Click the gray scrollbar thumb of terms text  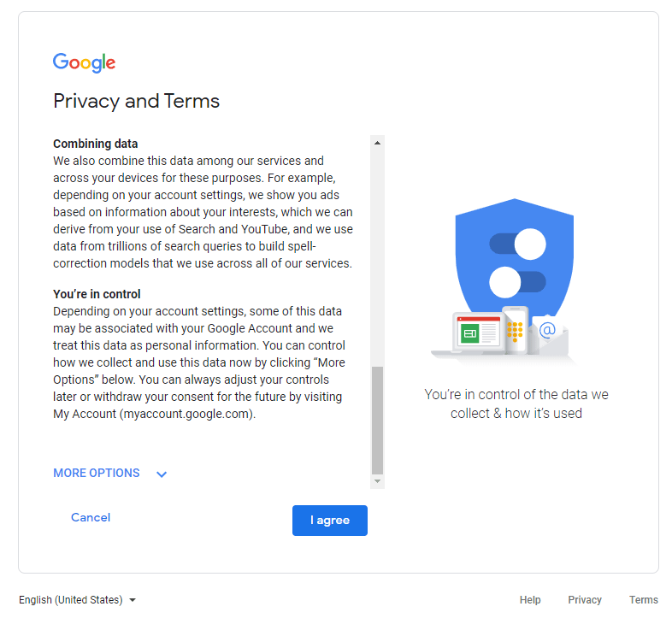click(x=377, y=419)
